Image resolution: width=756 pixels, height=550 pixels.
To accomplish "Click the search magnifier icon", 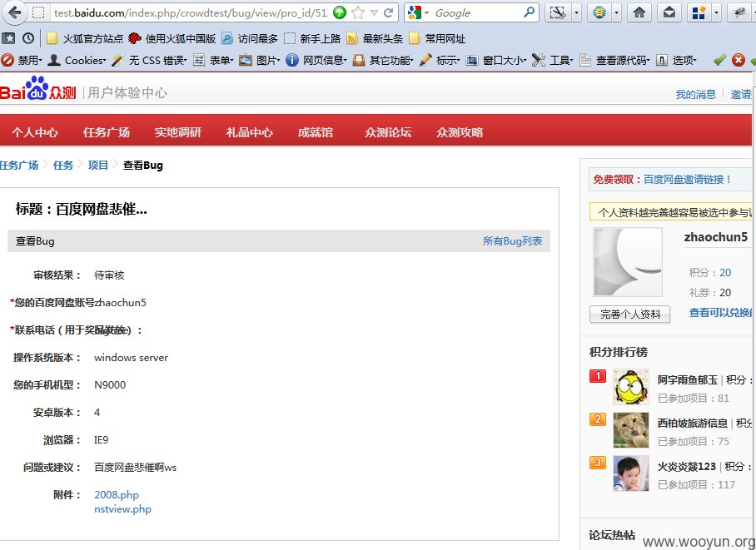I will 529,12.
